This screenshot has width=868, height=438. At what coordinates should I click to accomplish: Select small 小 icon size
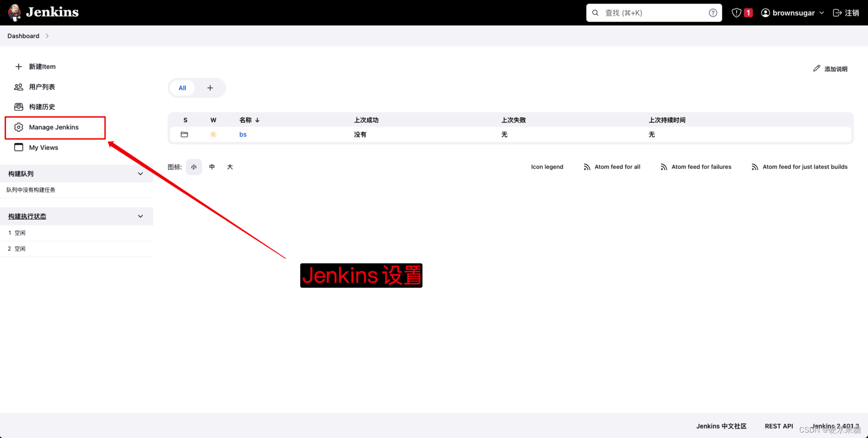pos(194,167)
